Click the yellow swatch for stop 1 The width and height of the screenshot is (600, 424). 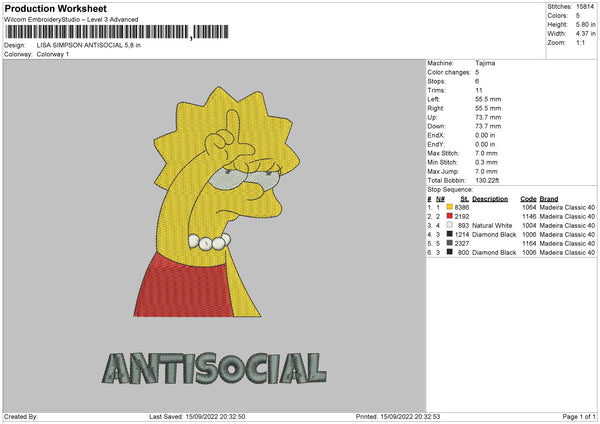pyautogui.click(x=449, y=207)
